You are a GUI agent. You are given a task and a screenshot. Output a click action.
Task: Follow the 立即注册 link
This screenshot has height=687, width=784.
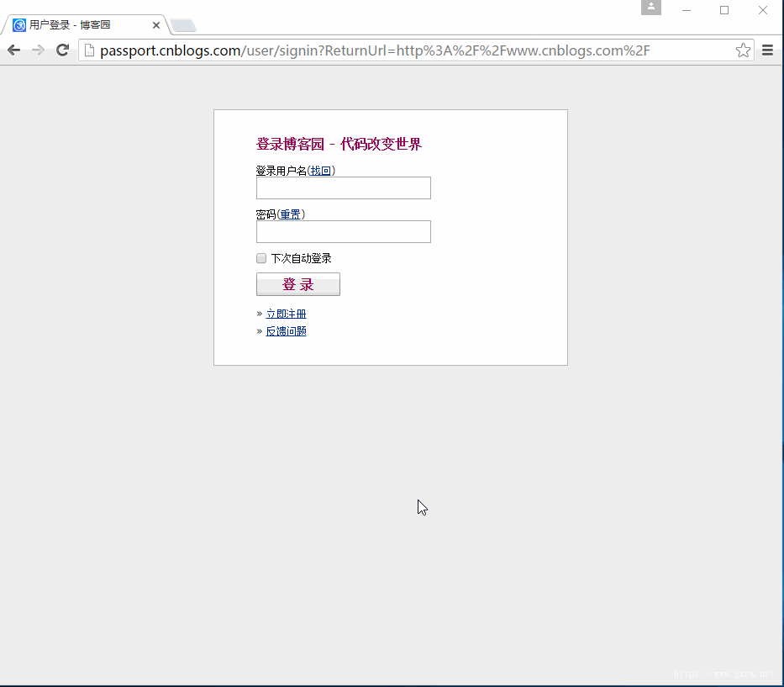(286, 314)
